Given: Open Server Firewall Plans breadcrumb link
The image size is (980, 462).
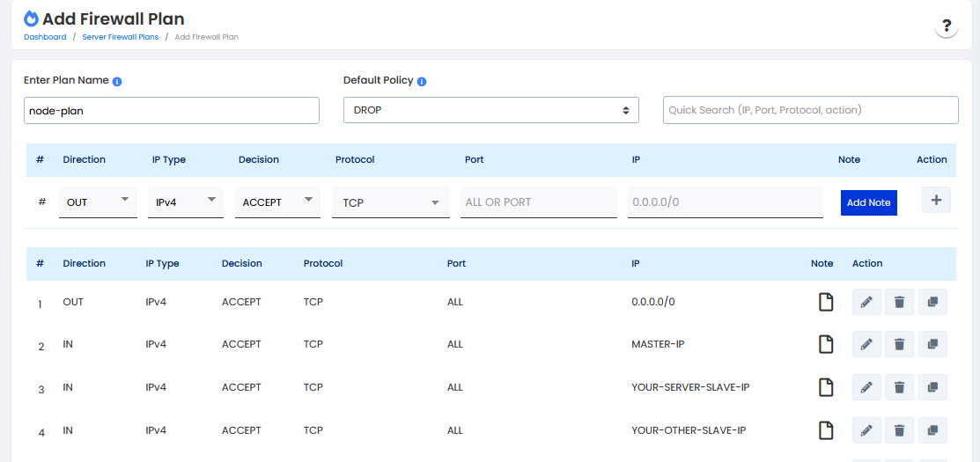Looking at the screenshot, I should click(121, 37).
